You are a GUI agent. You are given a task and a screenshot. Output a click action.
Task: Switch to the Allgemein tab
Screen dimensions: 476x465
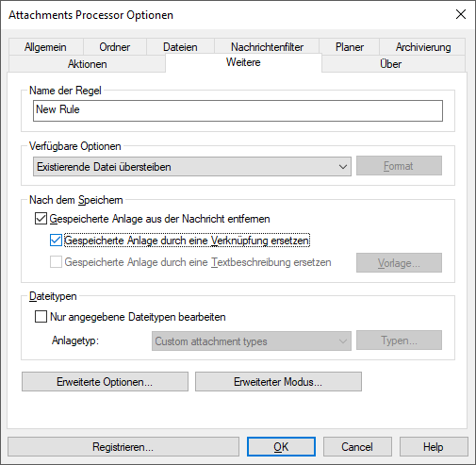point(46,47)
